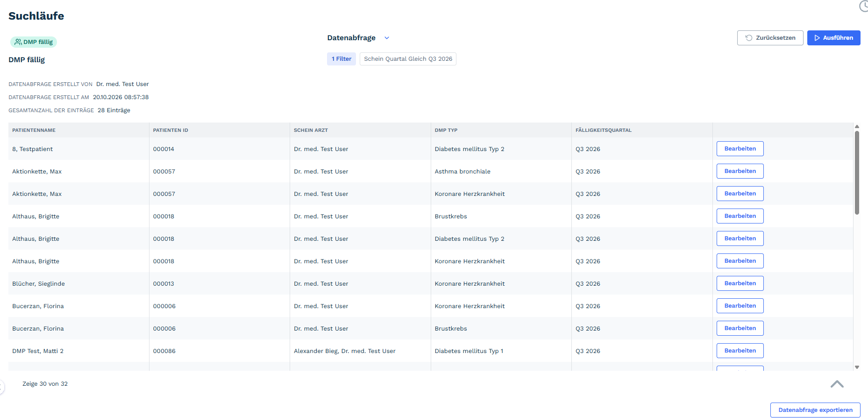868x418 pixels.
Task: Open Bearbeiten for Althaus, Brigitte Diabetes row
Action: click(740, 238)
